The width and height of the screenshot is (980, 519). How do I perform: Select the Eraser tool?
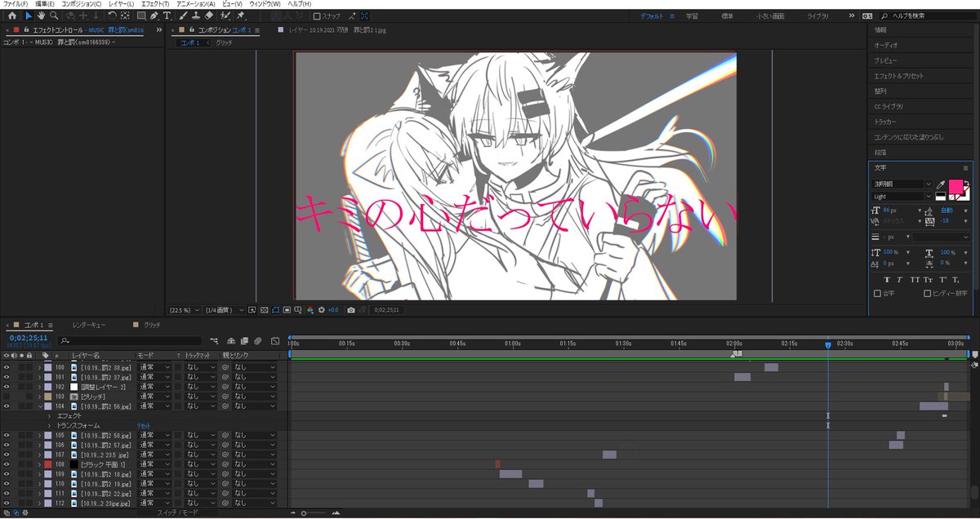209,16
